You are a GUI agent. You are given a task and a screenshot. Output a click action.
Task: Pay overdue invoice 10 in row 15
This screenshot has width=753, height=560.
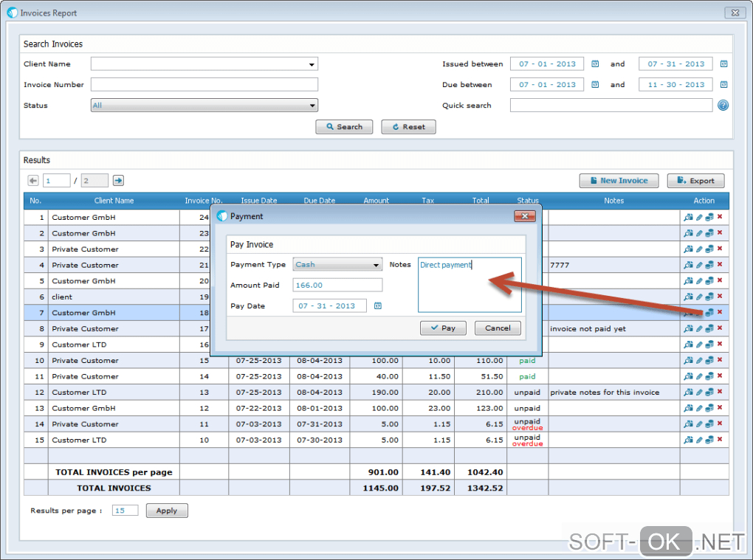pos(709,440)
